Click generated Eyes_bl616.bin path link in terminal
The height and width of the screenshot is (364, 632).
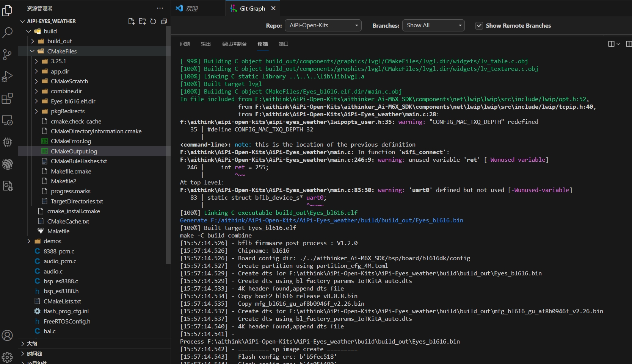coord(337,220)
